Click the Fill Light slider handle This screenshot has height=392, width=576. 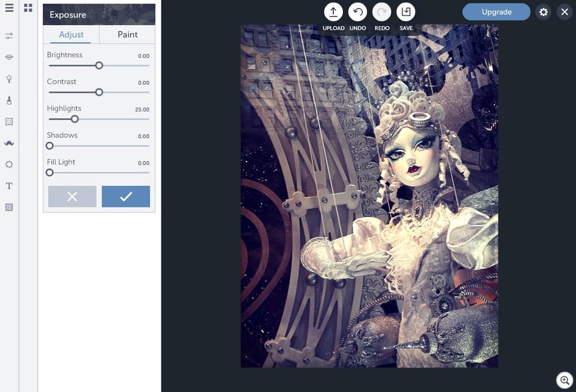49,173
